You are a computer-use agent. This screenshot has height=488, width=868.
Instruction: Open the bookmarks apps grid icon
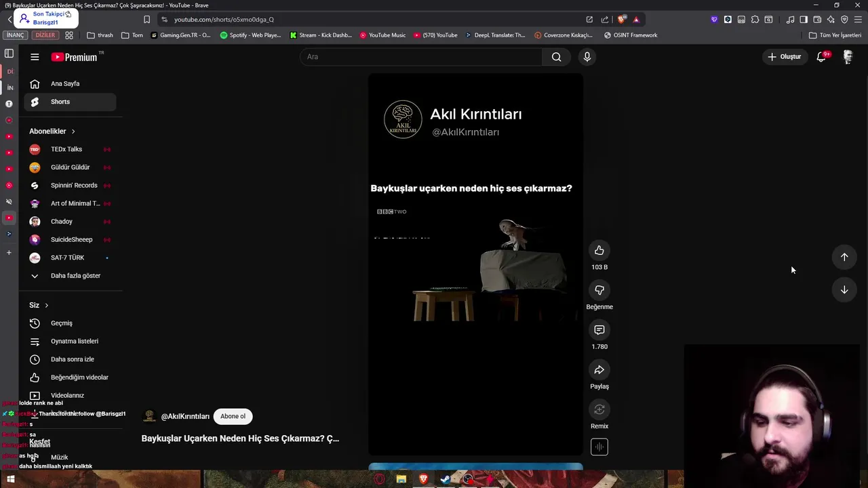coord(69,35)
